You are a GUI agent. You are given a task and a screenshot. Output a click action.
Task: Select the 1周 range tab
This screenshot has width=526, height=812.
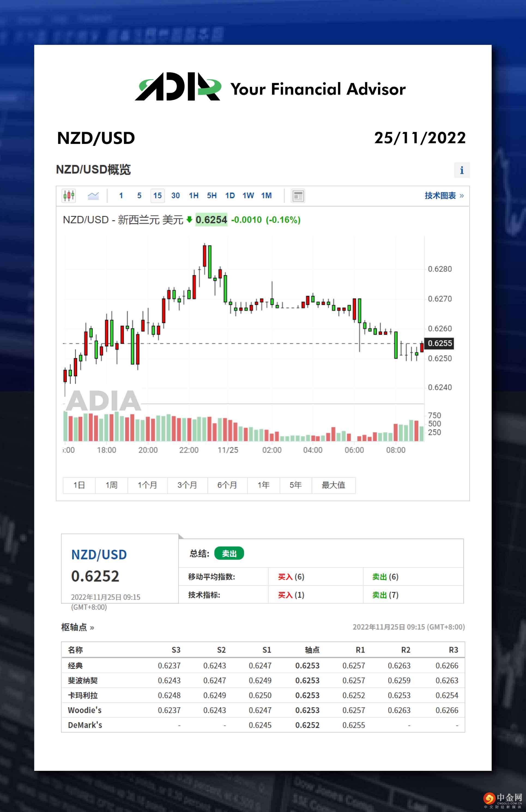tap(111, 485)
